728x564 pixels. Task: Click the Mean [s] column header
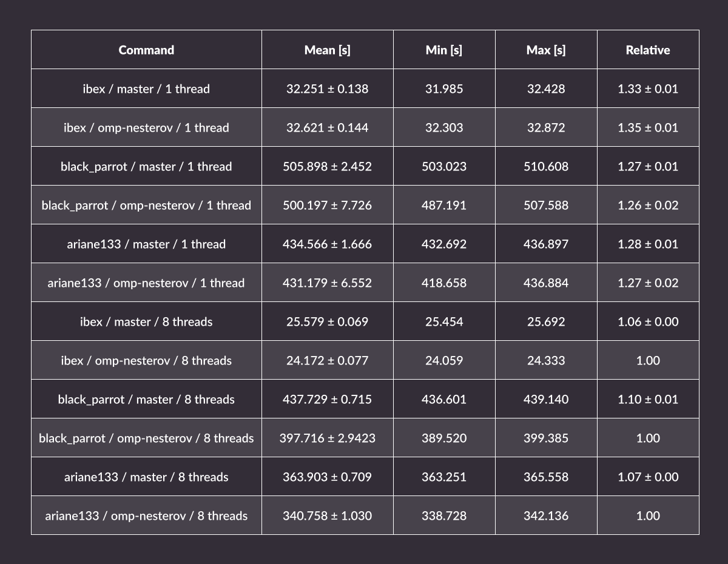click(327, 50)
